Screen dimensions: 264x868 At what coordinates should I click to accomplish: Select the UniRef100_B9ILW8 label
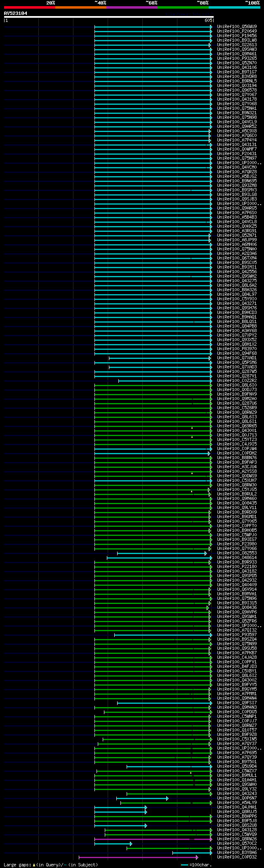237,40
